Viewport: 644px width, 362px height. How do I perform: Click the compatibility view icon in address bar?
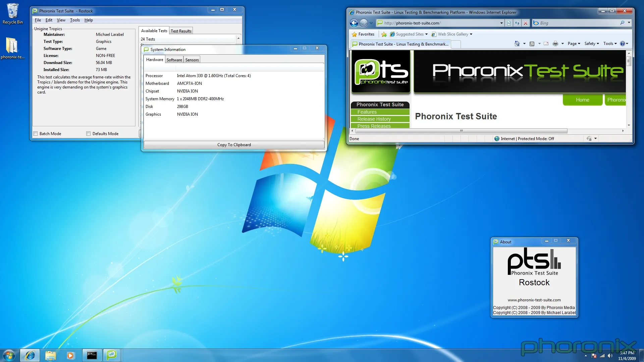pyautogui.click(x=509, y=23)
